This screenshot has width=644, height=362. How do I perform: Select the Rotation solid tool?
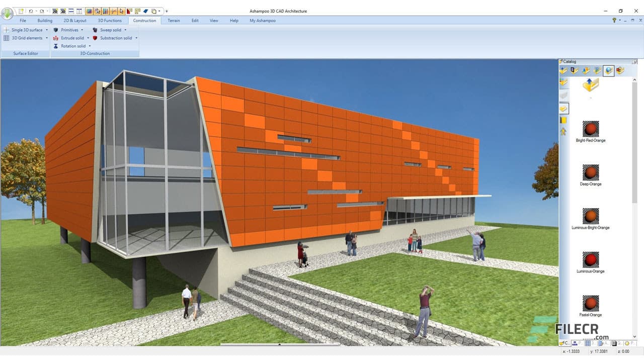pos(72,46)
